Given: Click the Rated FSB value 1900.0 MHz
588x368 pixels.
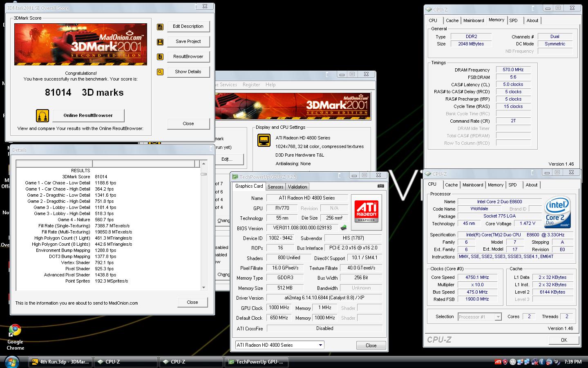Looking at the screenshot, I should click(477, 299).
